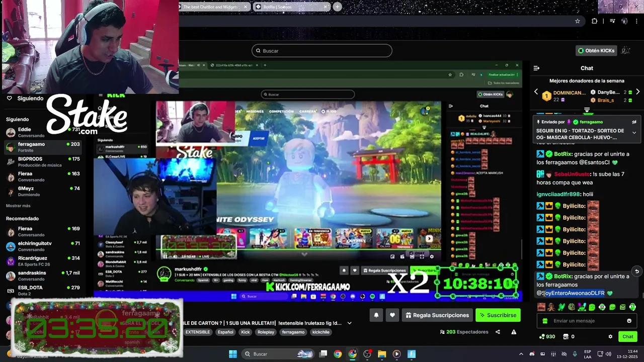Click the Obtén KICKs button
Screen dimensions: 644x362
pyautogui.click(x=596, y=50)
